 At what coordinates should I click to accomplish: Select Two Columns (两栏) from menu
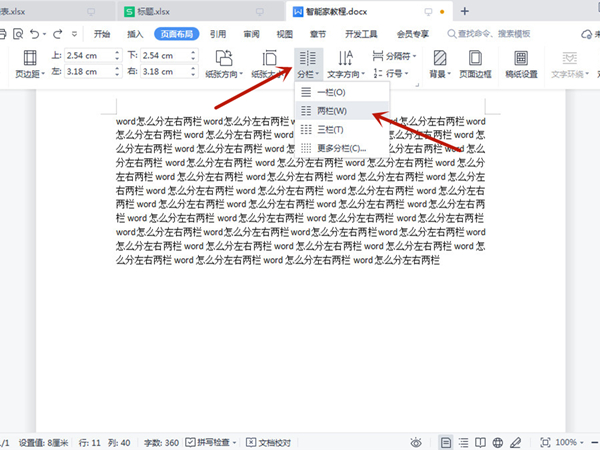tap(332, 111)
